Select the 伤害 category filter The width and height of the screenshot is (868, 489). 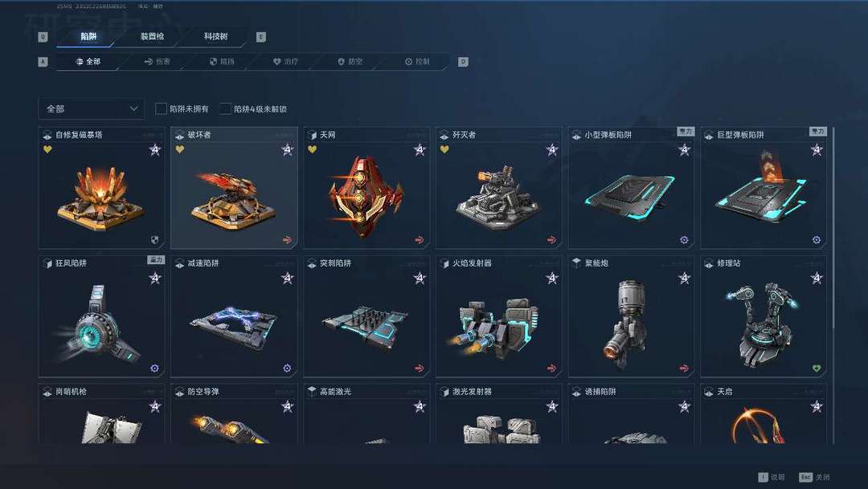click(x=158, y=61)
